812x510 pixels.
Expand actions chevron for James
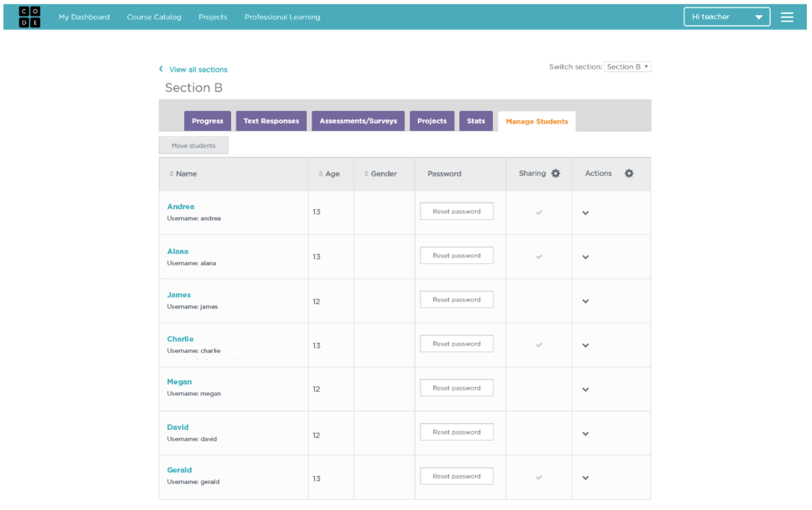pyautogui.click(x=585, y=301)
